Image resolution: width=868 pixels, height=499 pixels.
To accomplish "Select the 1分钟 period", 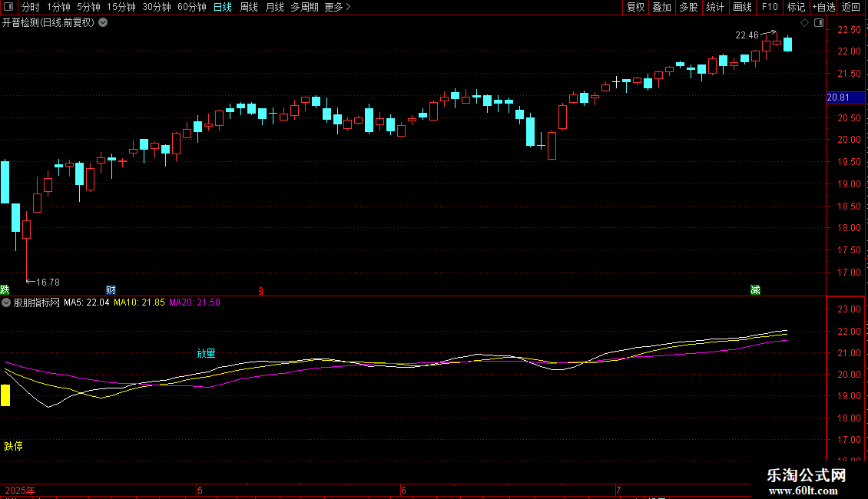I will coord(58,7).
